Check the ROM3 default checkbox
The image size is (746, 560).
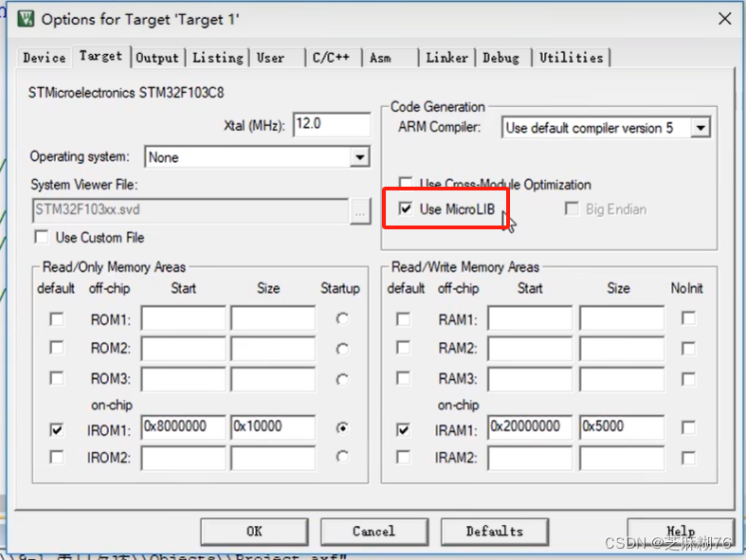[x=57, y=378]
